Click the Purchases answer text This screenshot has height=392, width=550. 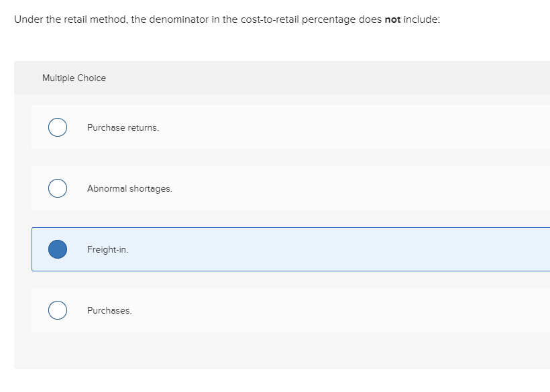pyautogui.click(x=109, y=310)
